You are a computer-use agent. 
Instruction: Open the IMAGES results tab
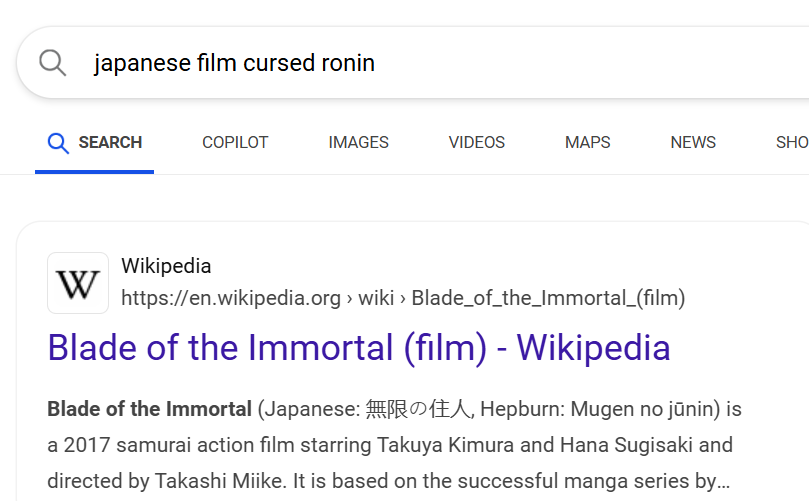(358, 142)
